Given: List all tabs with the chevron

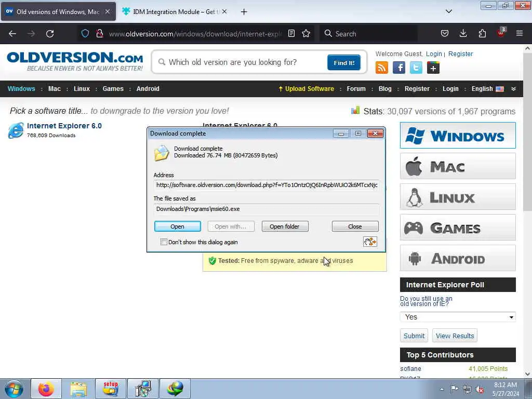Looking at the screenshot, I should pos(448,11).
